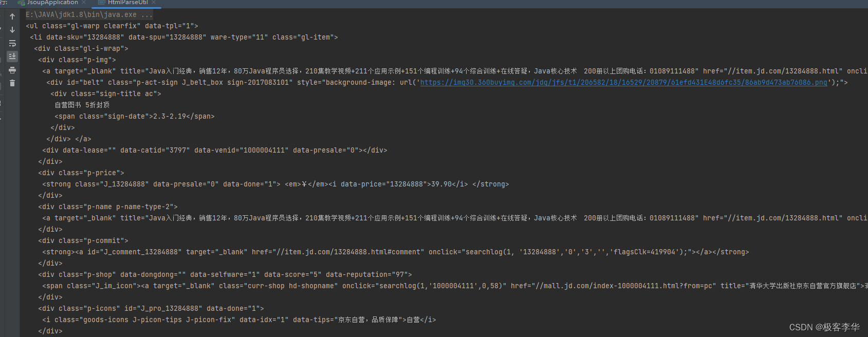Screen dimensions: 868x337
Task: Toggle soft-wrap for console output
Action: (x=12, y=43)
